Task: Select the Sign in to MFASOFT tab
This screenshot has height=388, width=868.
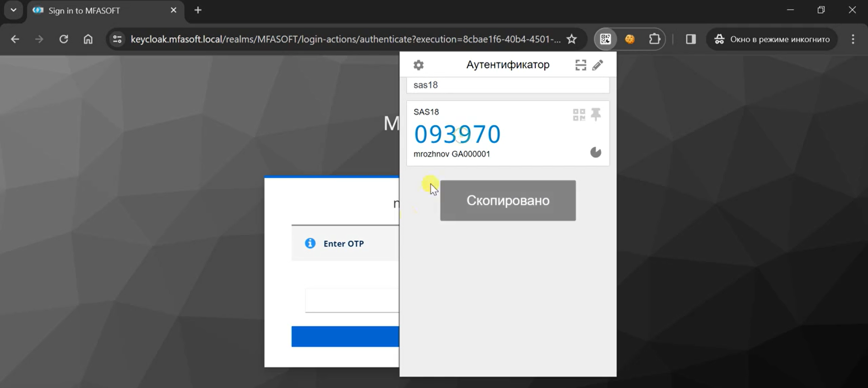Action: (106, 10)
